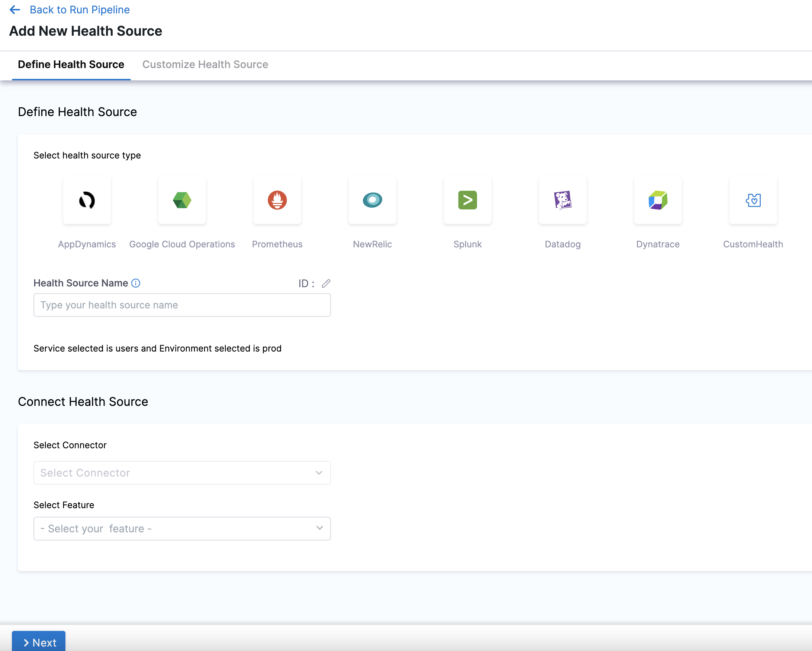Select the AppDynamics health source icon
The image size is (812, 651).
[87, 200]
